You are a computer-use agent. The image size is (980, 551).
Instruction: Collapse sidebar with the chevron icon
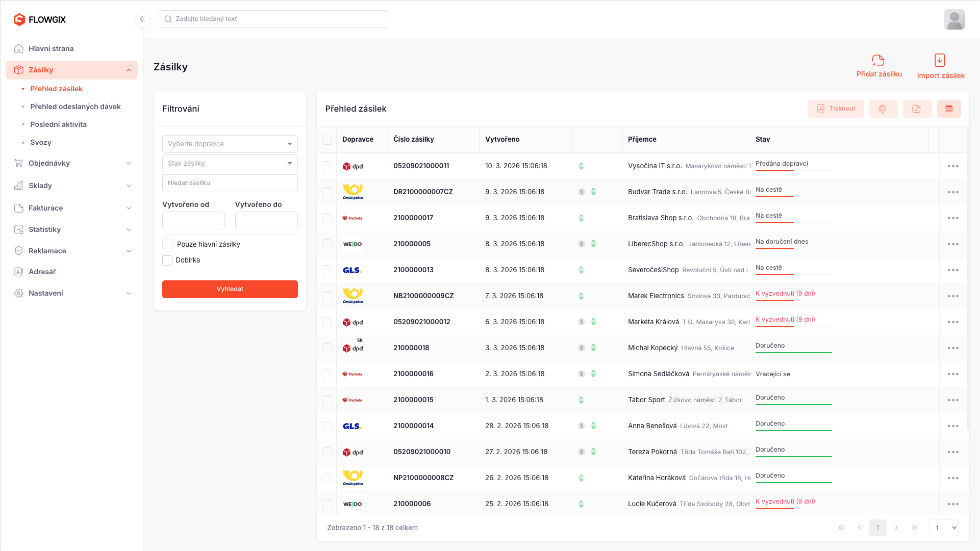[142, 19]
